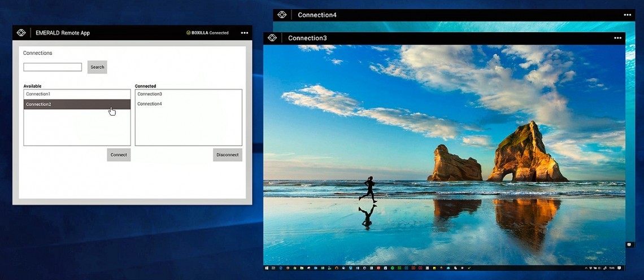Click the Connection4 window title bar text
This screenshot has width=644, height=280.
[317, 15]
